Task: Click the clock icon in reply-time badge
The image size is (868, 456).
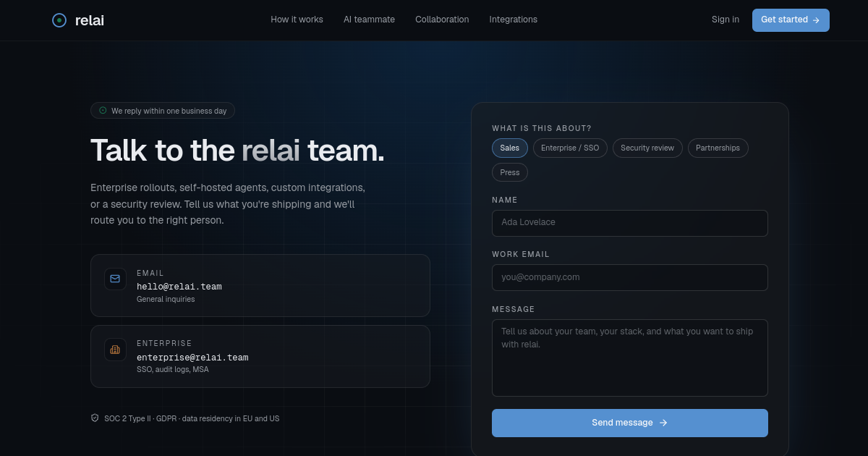Action: [x=103, y=111]
